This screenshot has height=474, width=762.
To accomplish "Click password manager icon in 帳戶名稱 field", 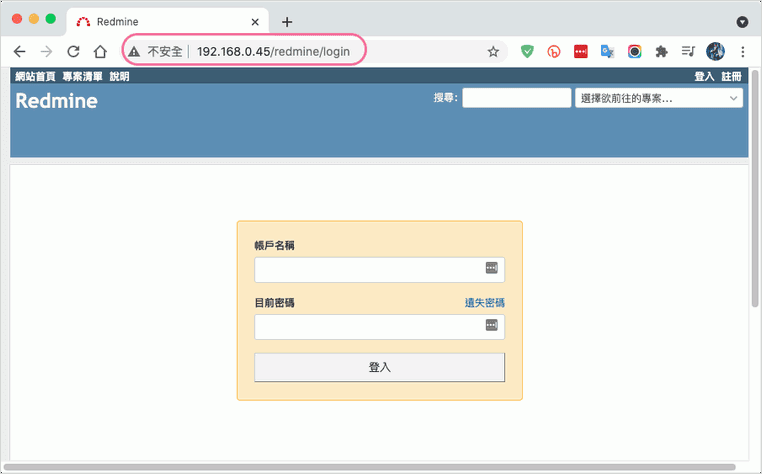I will point(492,267).
